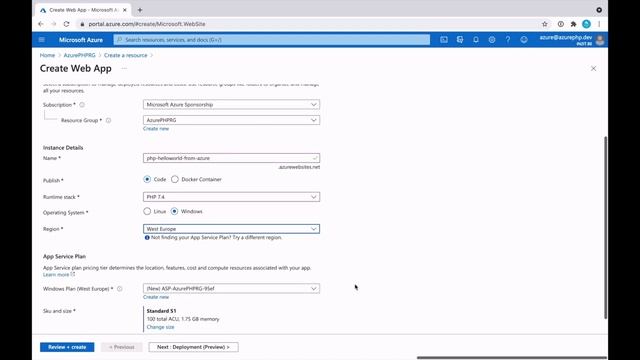Open the Directories and subscriptions filter icon
Screen dimensions: 640x360
click(460, 40)
